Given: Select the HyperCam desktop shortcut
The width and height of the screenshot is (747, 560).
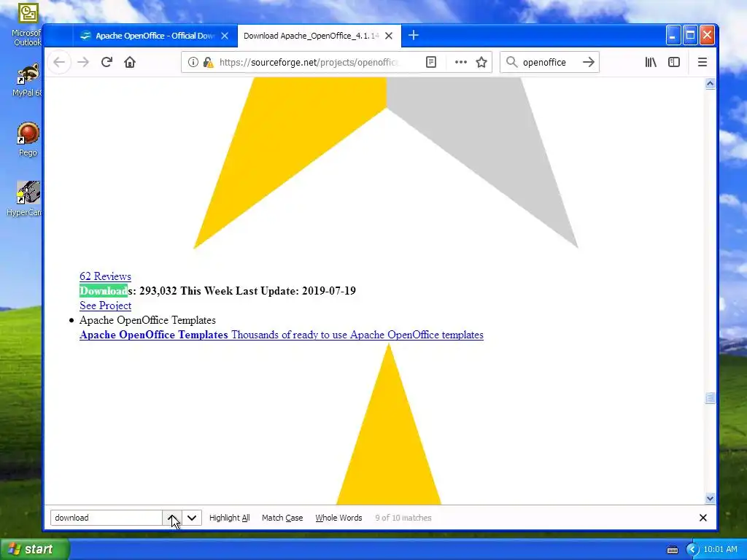Looking at the screenshot, I should click(x=27, y=199).
